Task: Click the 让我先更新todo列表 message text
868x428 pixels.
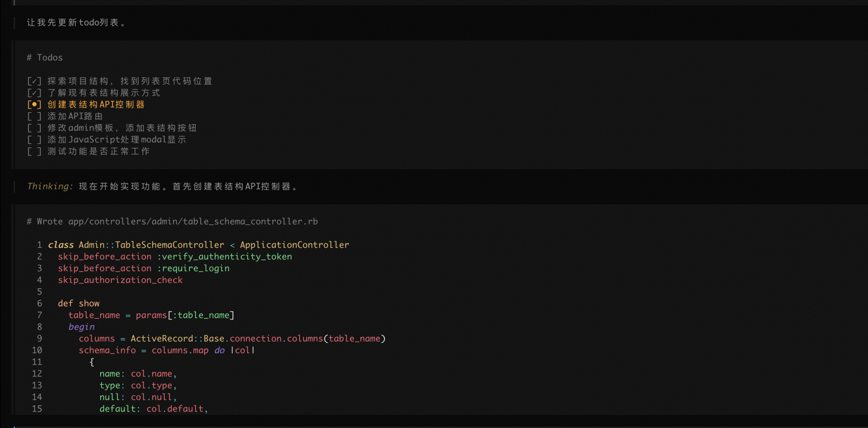Action: (x=76, y=23)
